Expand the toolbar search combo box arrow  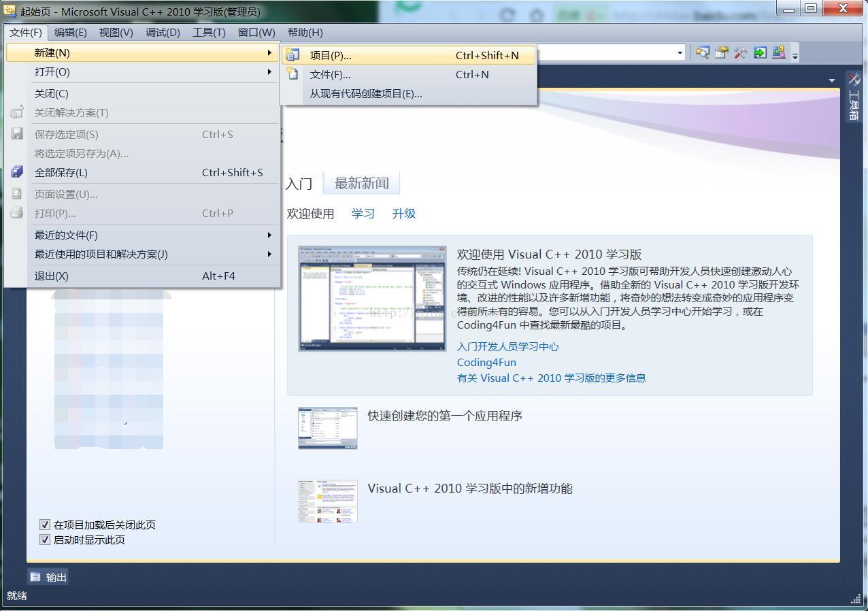(x=680, y=53)
